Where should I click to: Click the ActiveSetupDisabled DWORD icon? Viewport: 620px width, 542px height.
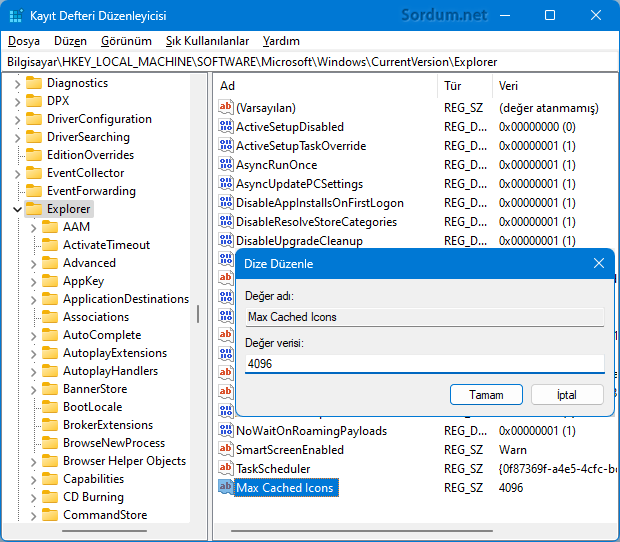[x=226, y=126]
